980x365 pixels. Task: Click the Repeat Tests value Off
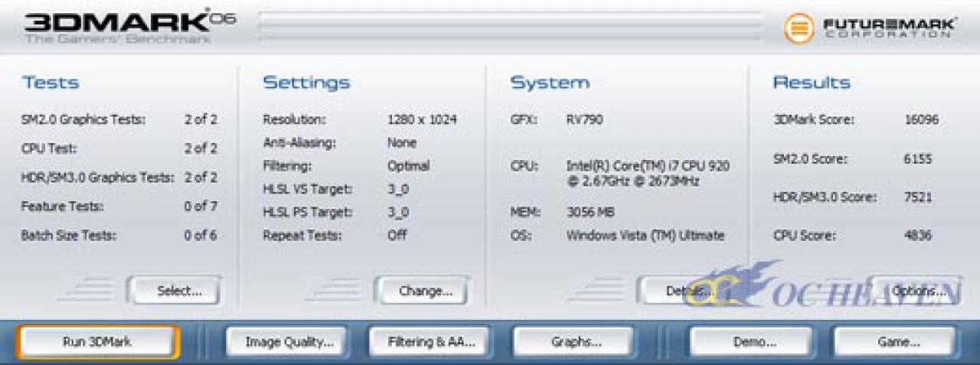coord(397,236)
